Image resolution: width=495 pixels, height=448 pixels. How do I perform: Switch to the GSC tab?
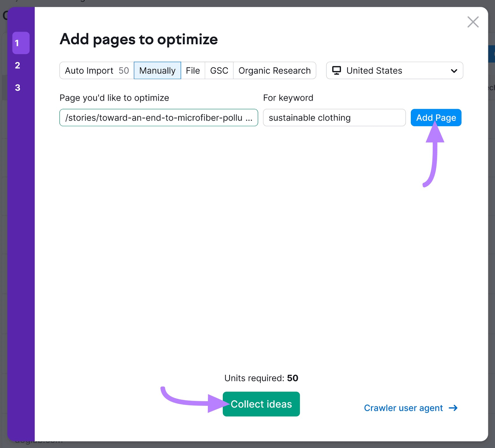coord(219,70)
